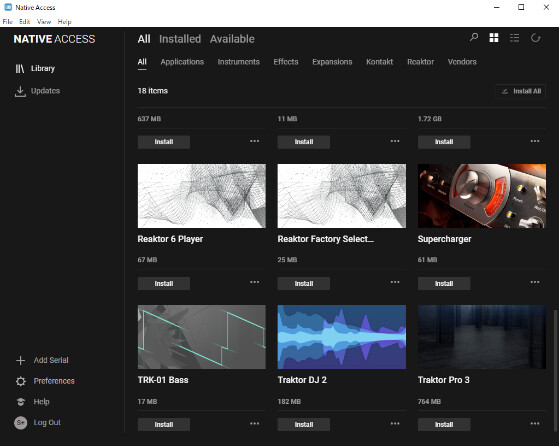The image size is (559, 446).
Task: Click the Supercharger product image
Action: [x=482, y=196]
